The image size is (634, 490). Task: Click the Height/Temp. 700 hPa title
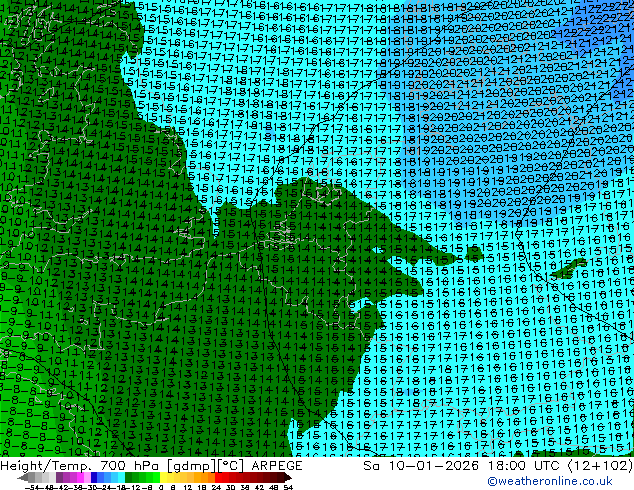(x=81, y=466)
